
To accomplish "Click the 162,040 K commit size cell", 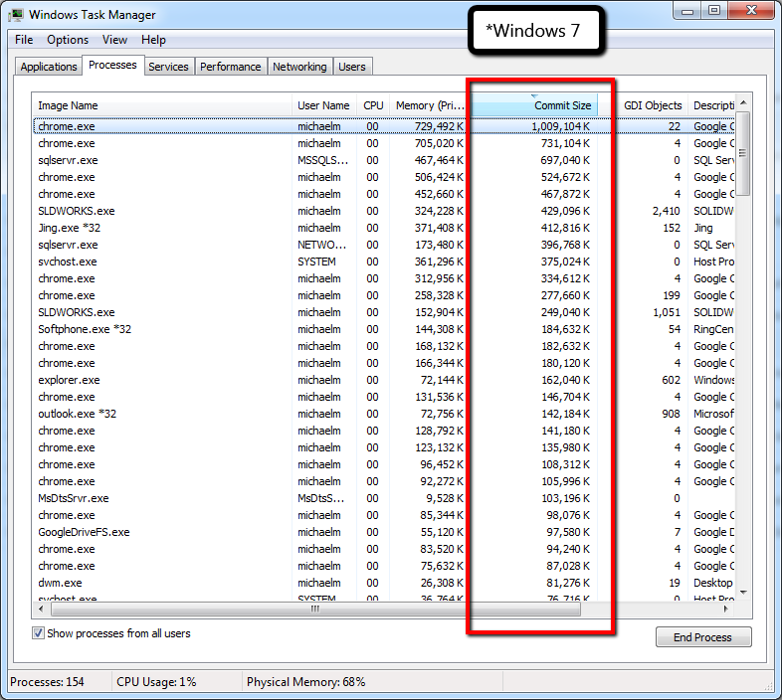I will [x=565, y=380].
